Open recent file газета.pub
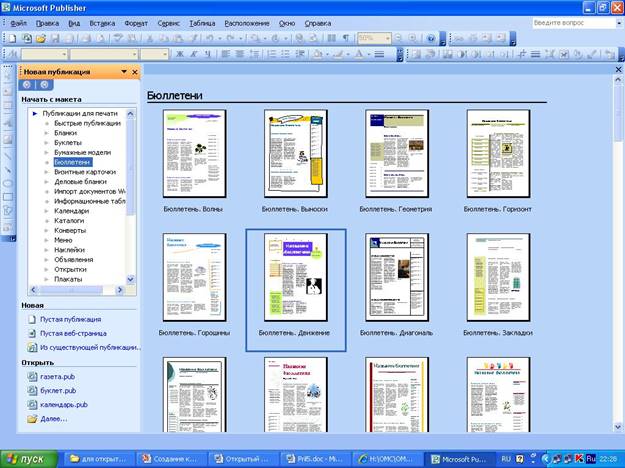 [57, 376]
